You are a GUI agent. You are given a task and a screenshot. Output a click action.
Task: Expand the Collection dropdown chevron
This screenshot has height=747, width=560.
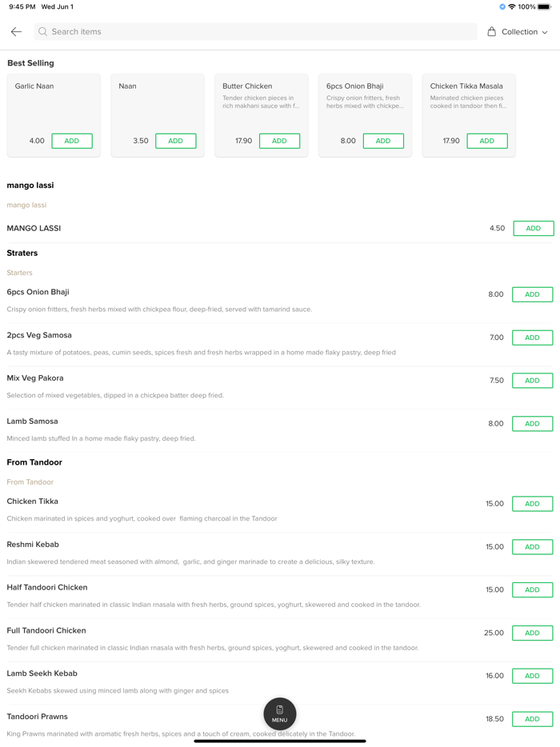(545, 33)
